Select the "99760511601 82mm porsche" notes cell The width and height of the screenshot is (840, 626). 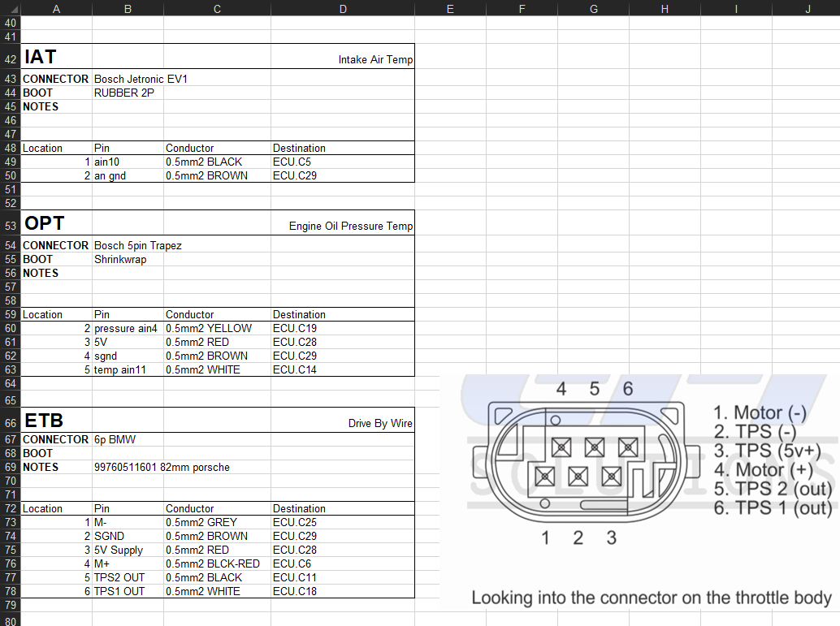(x=162, y=467)
